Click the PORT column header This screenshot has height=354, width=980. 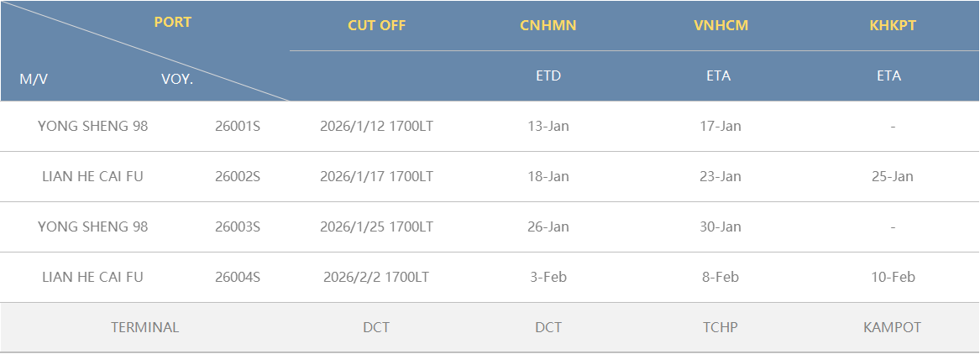(172, 23)
